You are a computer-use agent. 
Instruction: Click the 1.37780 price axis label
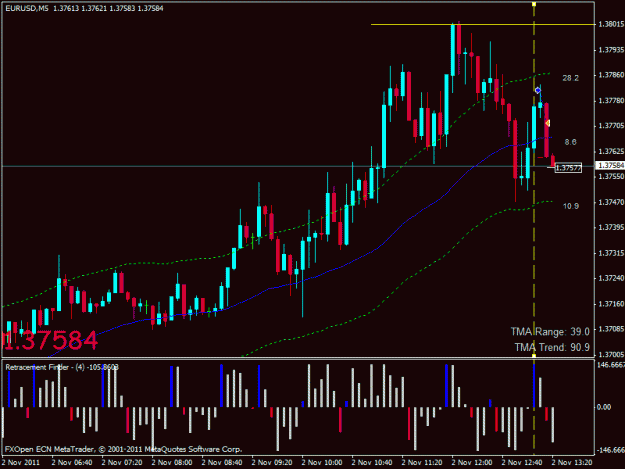[x=611, y=100]
